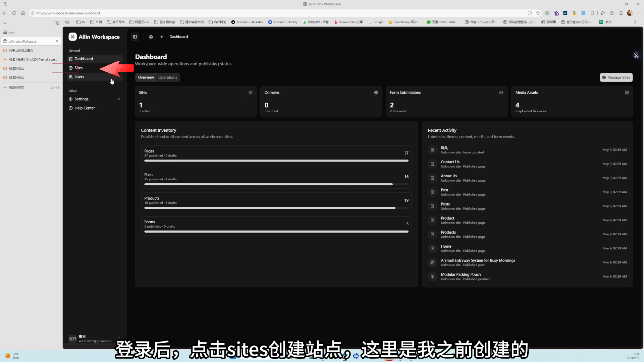Click the Domains card
Screen dimensions: 644x362
tap(321, 102)
